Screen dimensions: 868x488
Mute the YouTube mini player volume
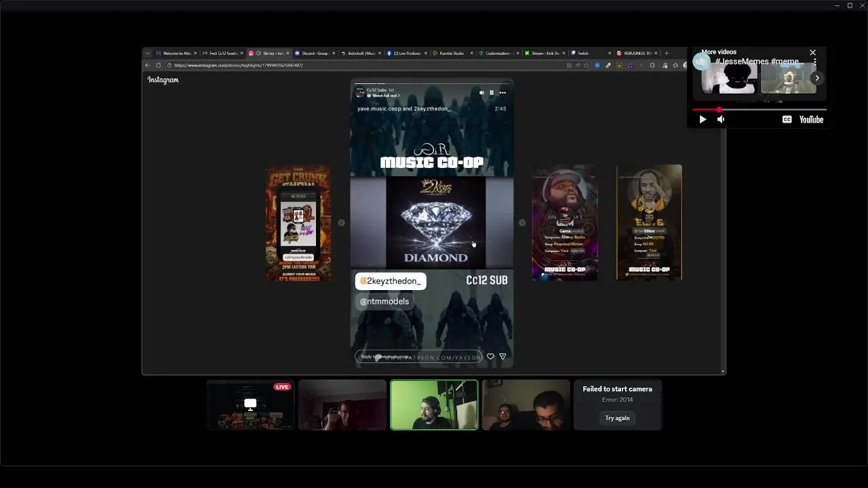pyautogui.click(x=721, y=119)
